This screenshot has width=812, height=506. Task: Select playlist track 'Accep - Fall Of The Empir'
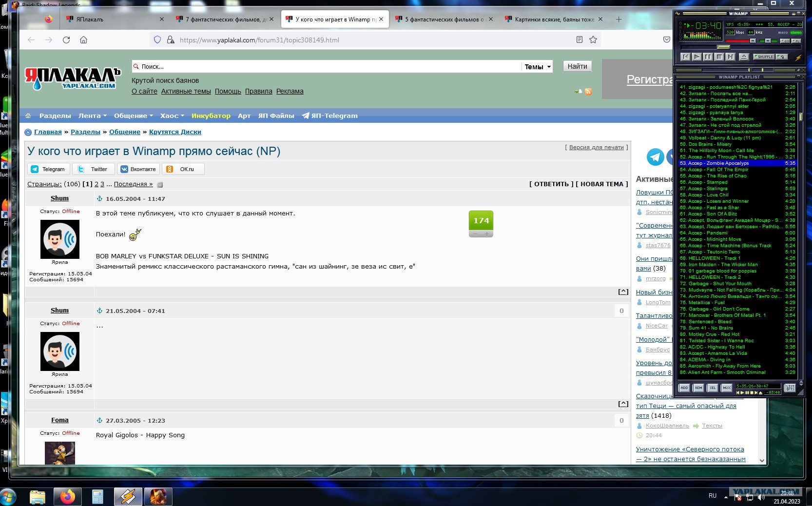pyautogui.click(x=737, y=170)
